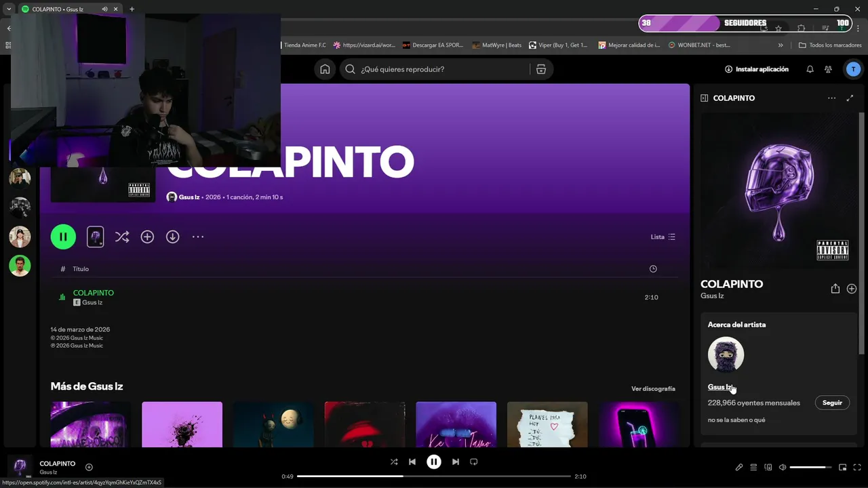Open the Browse icon in the search bar
Viewport: 868px width, 488px height.
coord(540,69)
